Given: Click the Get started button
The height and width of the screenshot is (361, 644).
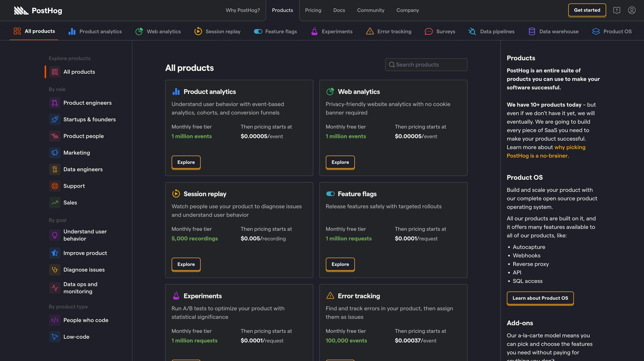Looking at the screenshot, I should 587,10.
